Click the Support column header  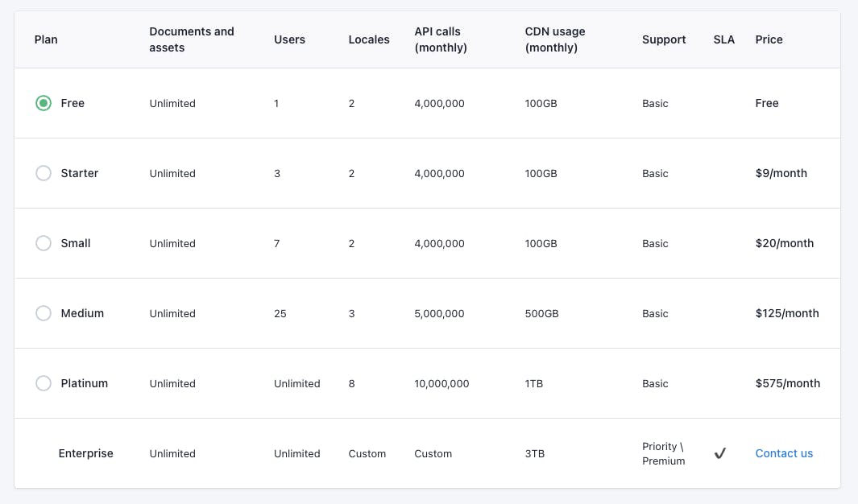(x=664, y=39)
